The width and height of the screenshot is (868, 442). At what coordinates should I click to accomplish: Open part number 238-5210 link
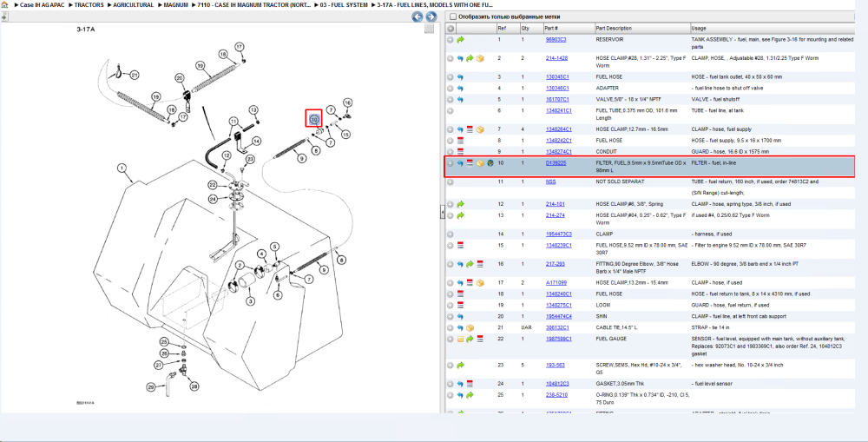[x=556, y=395]
